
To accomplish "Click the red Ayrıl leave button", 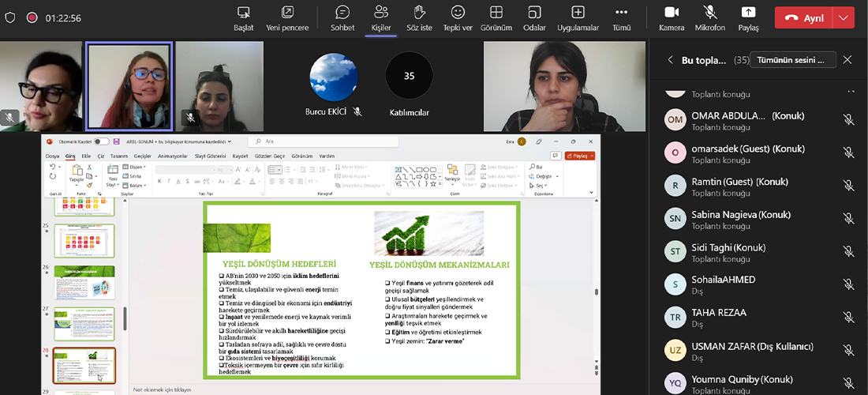I will coord(804,17).
